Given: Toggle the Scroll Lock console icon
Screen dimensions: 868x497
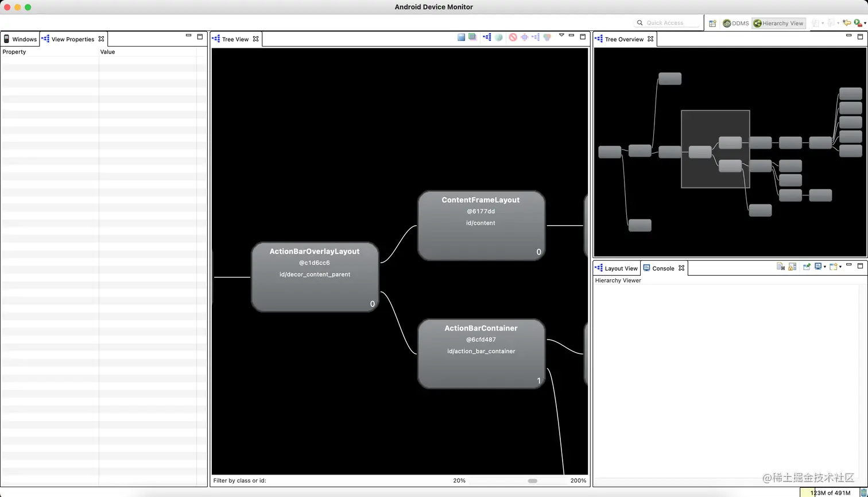Looking at the screenshot, I should pos(792,267).
